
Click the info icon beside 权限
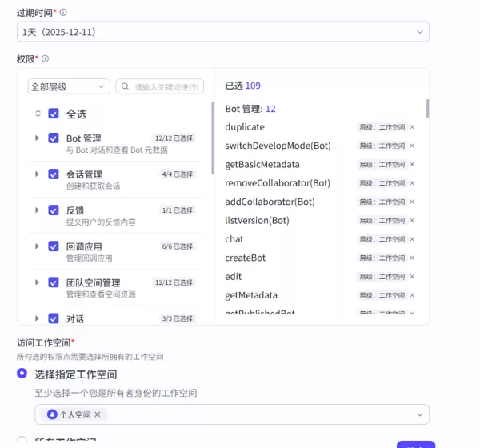point(46,59)
